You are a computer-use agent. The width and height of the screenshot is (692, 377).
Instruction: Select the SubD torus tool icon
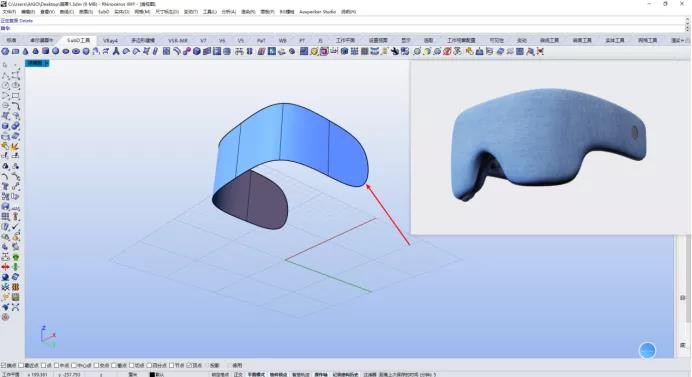pyautogui.click(x=76, y=51)
